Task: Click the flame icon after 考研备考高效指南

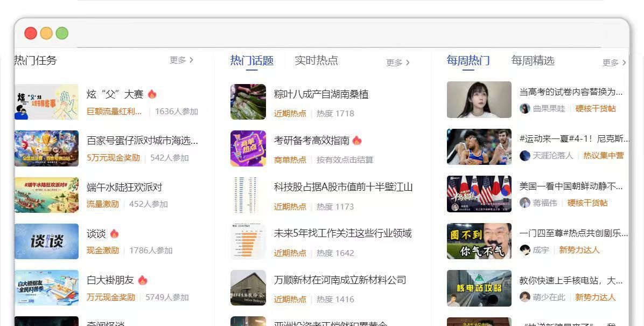Action: point(357,140)
